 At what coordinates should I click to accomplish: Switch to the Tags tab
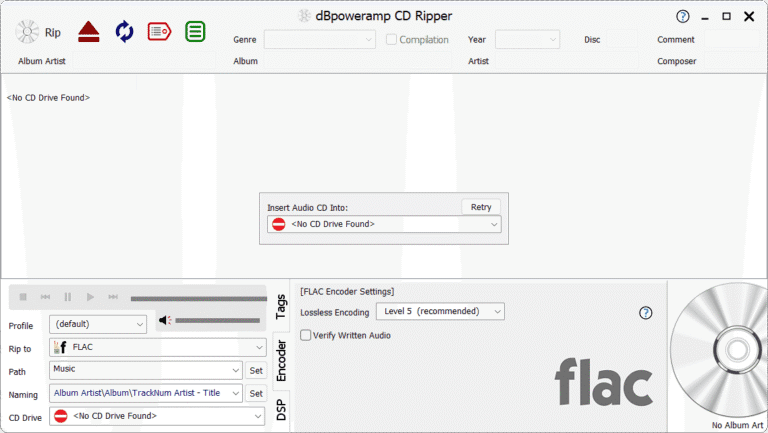[x=281, y=307]
